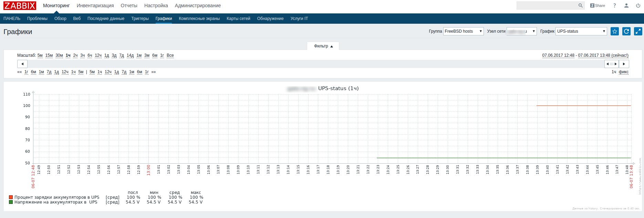Set scale to 30м
The image size is (644, 218).
(59, 55)
